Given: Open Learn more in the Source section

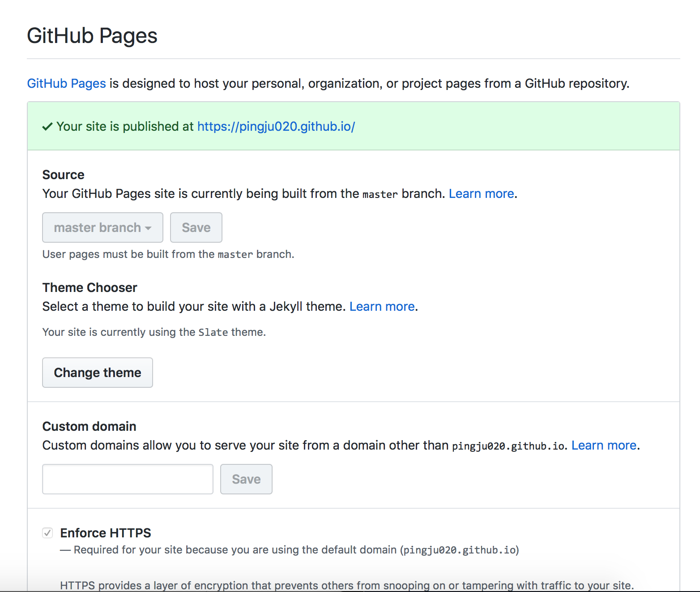Looking at the screenshot, I should click(x=481, y=194).
